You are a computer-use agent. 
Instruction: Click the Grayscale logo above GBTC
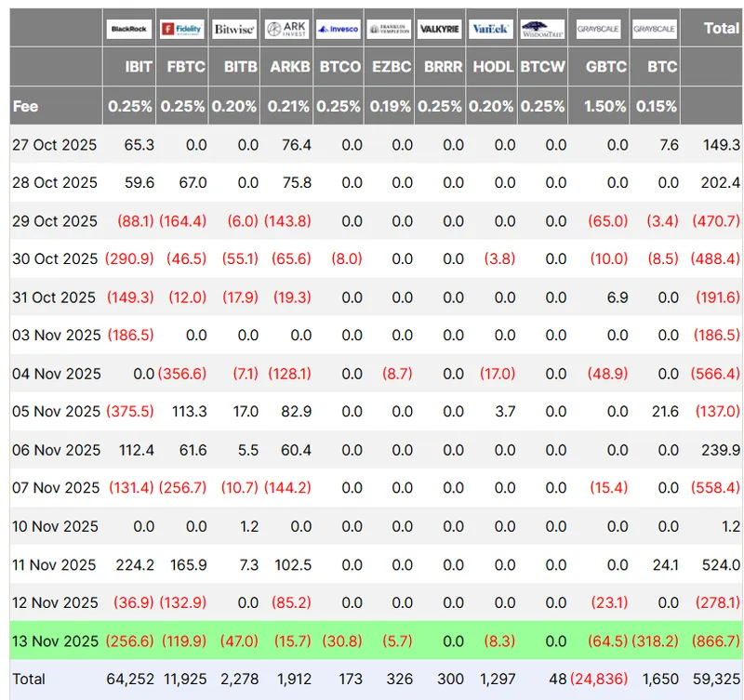(599, 30)
